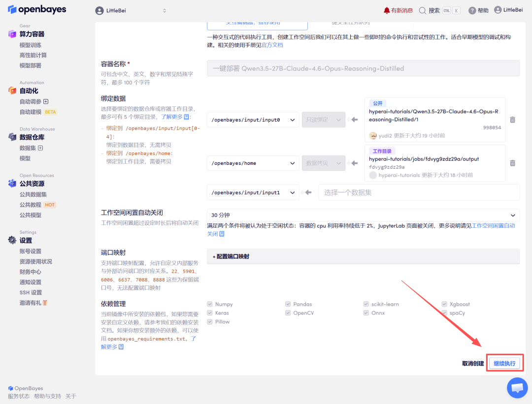Toggle the Onnx checkbox
Screen dimensions: 532x404
[366, 313]
